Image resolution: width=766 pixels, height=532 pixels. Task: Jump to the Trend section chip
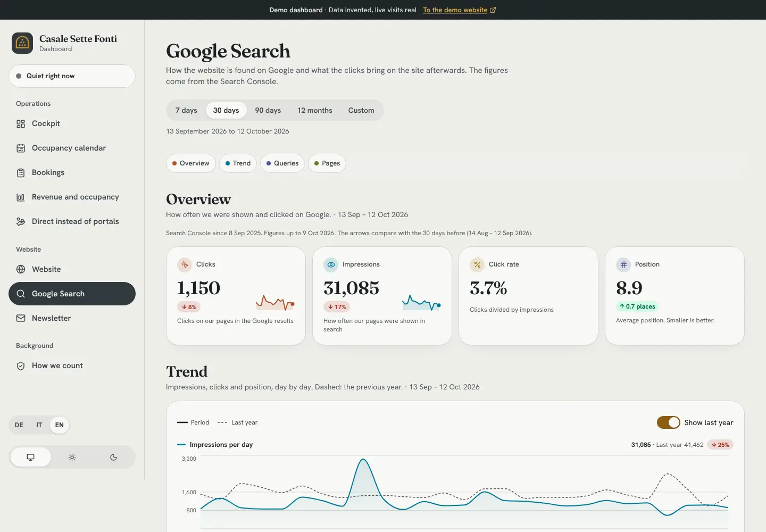tap(238, 163)
